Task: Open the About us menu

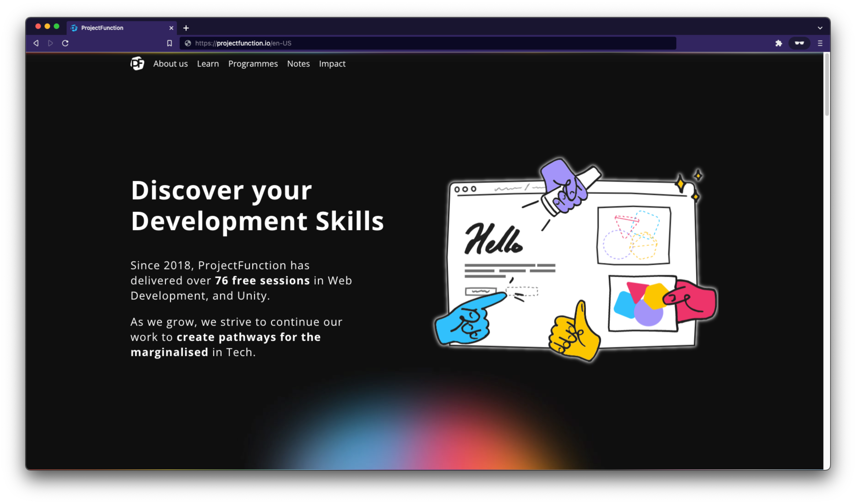Action: (170, 63)
